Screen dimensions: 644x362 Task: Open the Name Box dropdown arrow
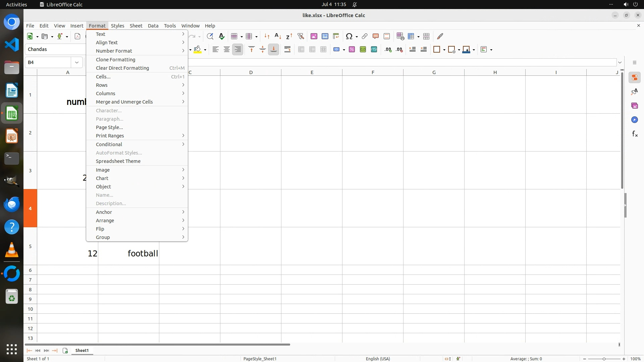77,62
